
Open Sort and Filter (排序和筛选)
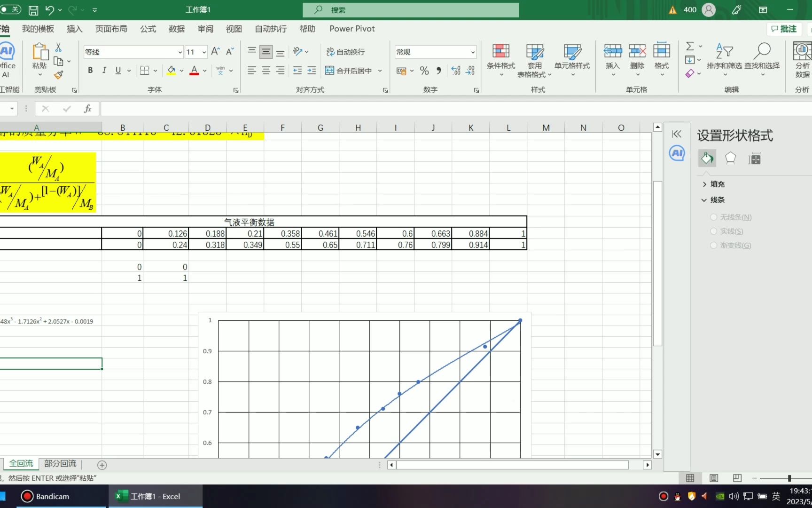coord(724,60)
